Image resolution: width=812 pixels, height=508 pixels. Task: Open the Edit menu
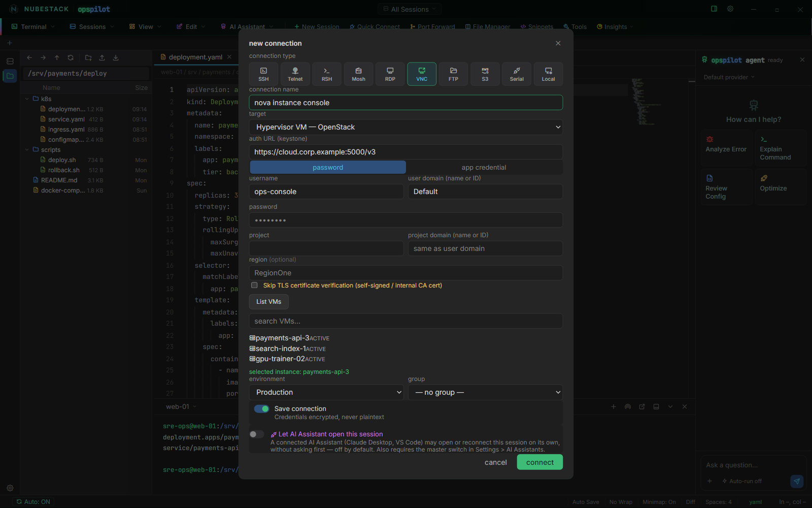[191, 27]
